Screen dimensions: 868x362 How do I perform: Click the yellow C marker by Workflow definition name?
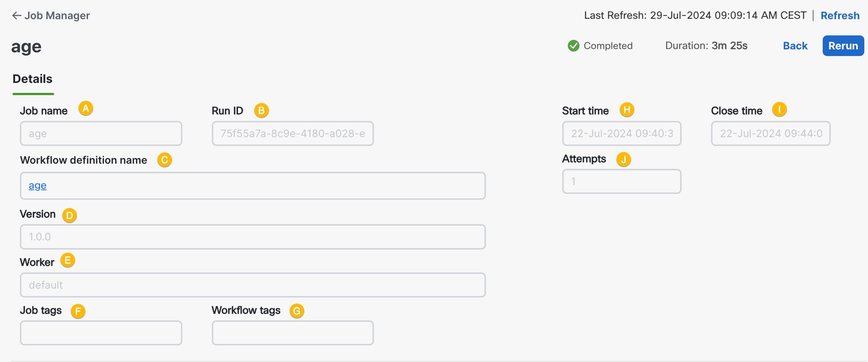[x=165, y=160]
